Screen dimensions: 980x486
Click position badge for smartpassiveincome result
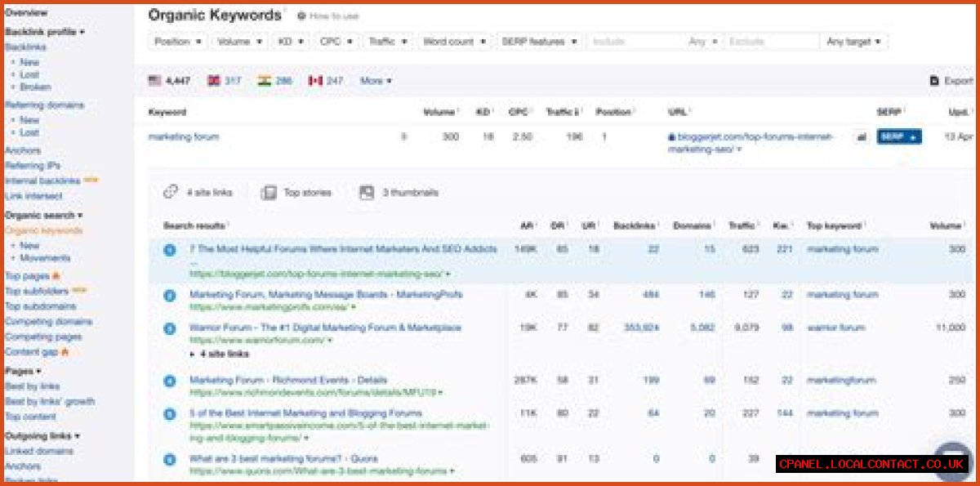click(170, 414)
